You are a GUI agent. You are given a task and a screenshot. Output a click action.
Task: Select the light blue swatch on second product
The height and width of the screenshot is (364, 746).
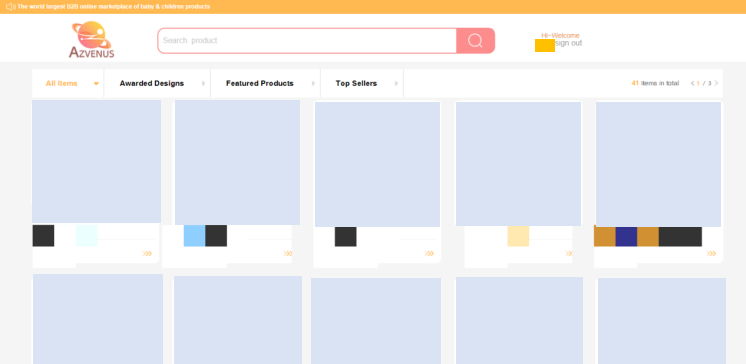[x=195, y=236]
